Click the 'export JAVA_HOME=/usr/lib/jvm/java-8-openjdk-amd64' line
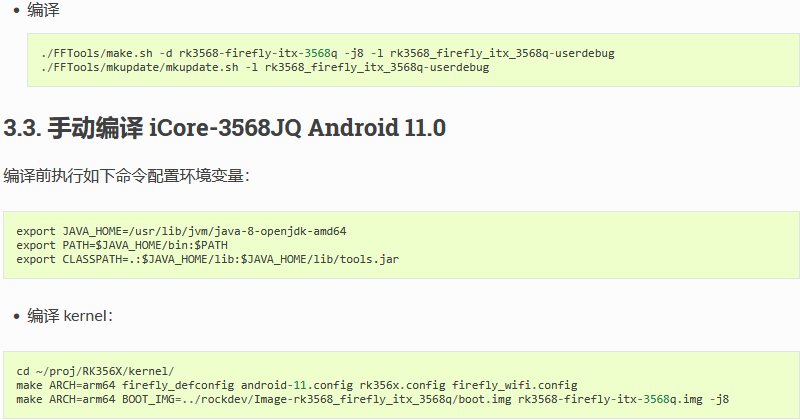800x420 pixels. [181, 231]
